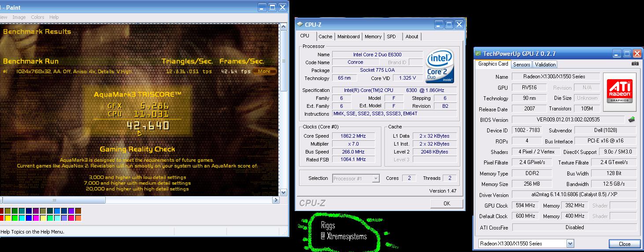Open the Validation tab in GPU-Z
Screen dimensions: 644x252
click(545, 64)
